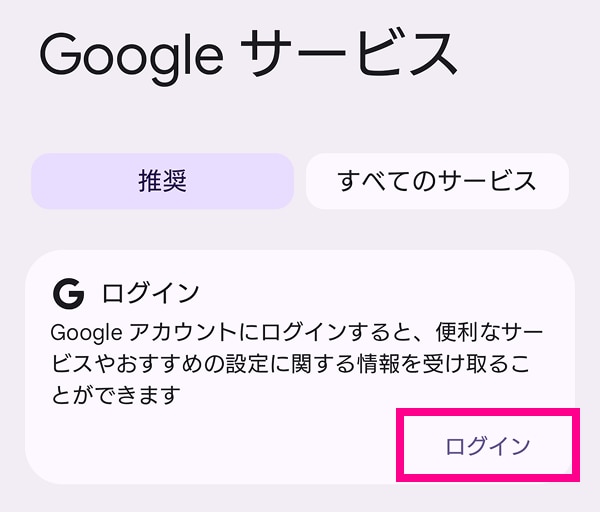Click the Google G logo icon
The image size is (600, 512).
coord(69,294)
